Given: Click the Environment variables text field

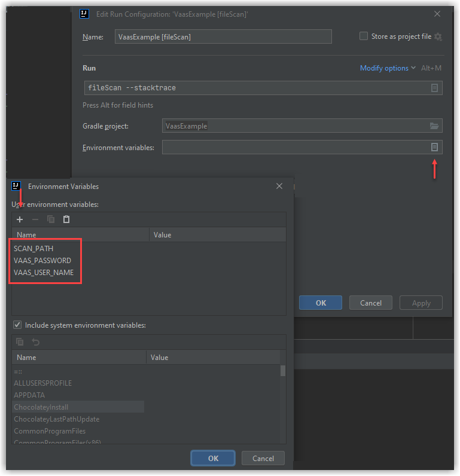Looking at the screenshot, I should [x=302, y=147].
